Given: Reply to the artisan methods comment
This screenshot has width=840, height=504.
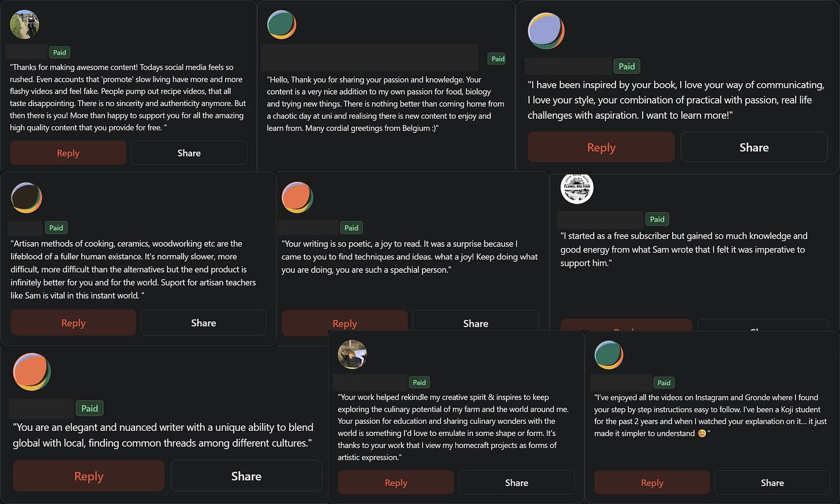Looking at the screenshot, I should click(x=73, y=323).
